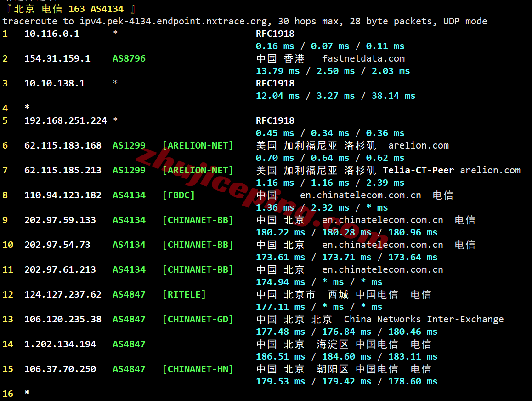The width and height of the screenshot is (532, 401).
Task: Click the 北京 电信 163 AS4134 title
Action: (x=69, y=9)
